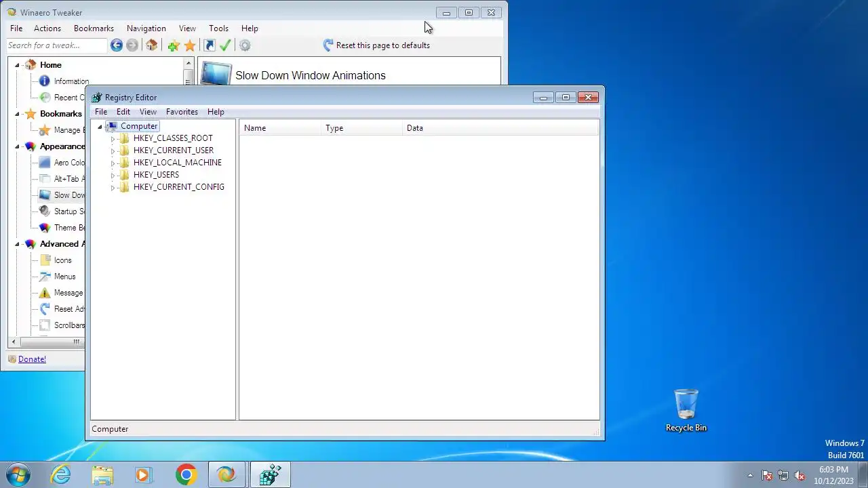
Task: Click Reset this page to defaults
Action: [x=376, y=45]
